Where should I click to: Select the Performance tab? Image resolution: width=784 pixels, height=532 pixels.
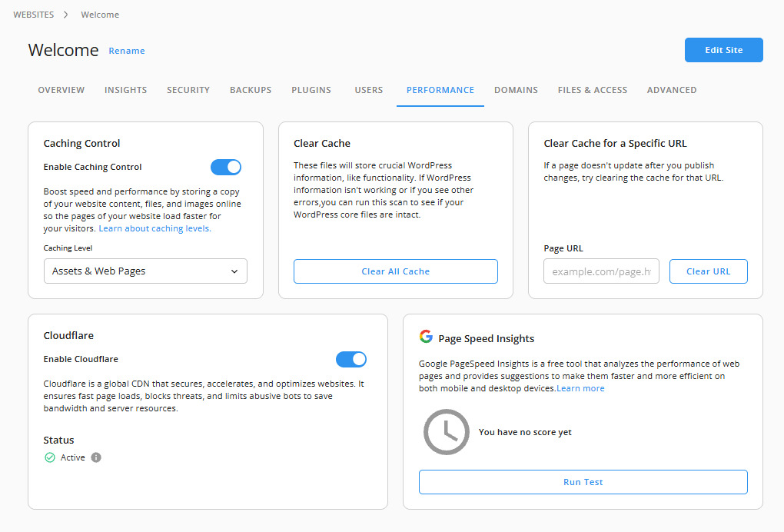[440, 90]
